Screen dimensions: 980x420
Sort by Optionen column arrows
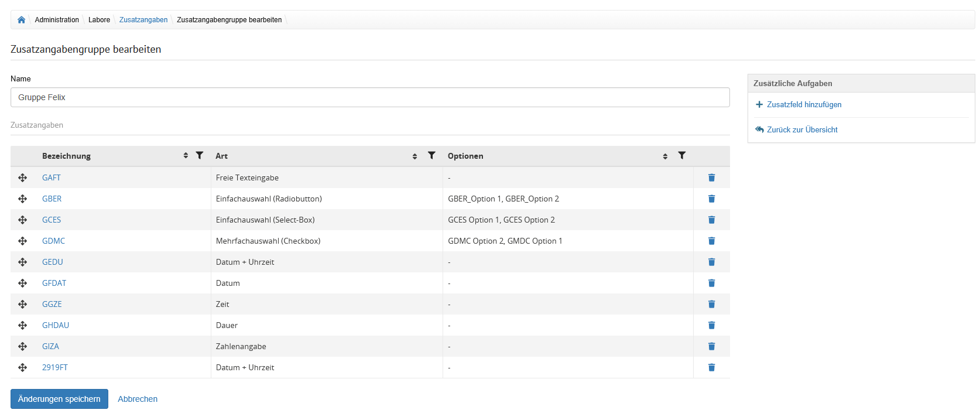click(x=665, y=156)
